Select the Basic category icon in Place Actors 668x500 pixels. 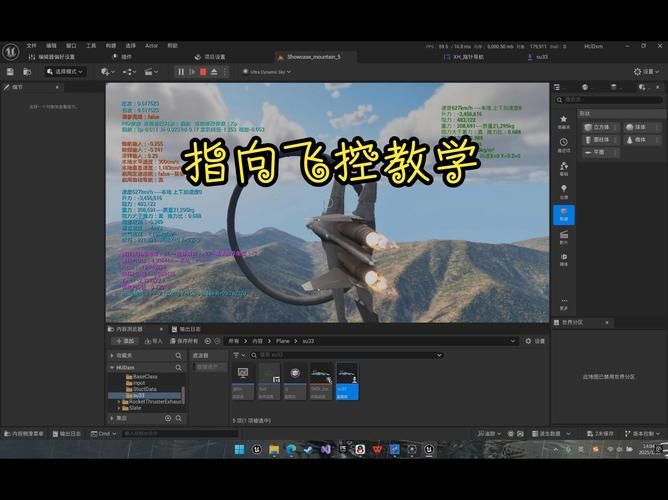point(564,168)
